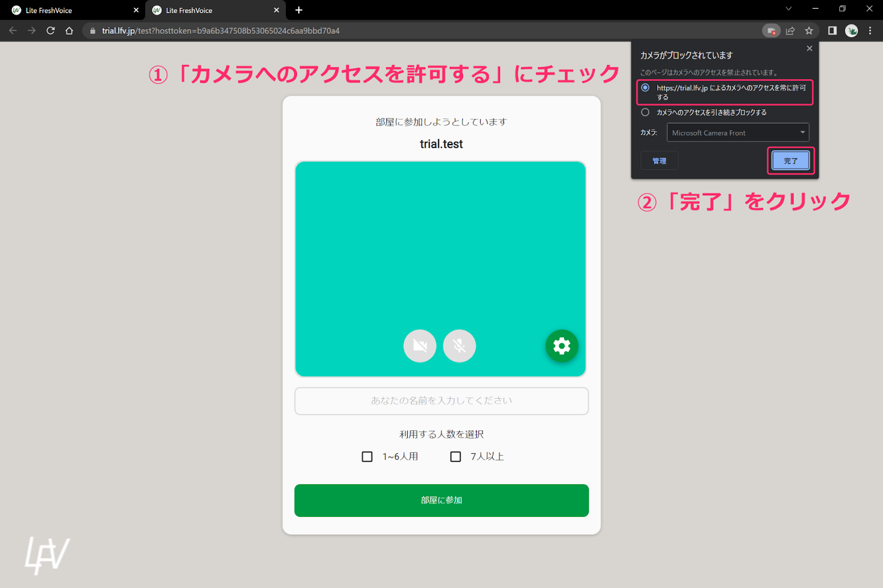The width and height of the screenshot is (883, 588).
Task: Click the 完了 button
Action: [x=790, y=161]
